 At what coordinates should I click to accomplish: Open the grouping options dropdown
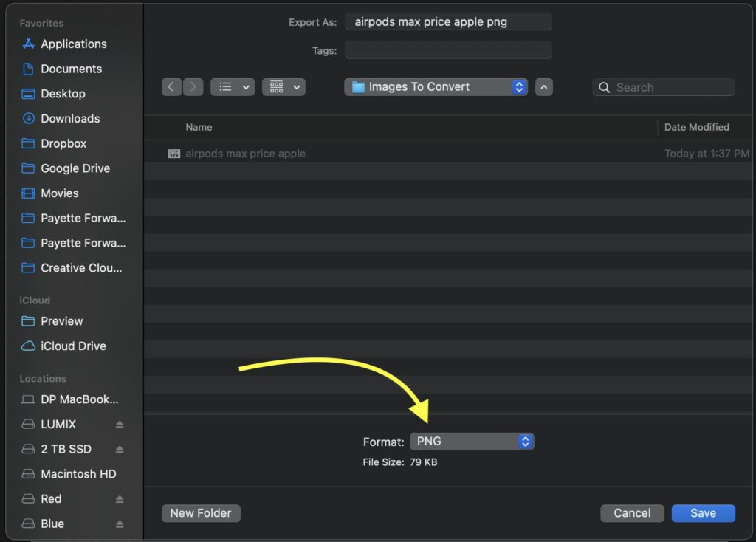(283, 87)
